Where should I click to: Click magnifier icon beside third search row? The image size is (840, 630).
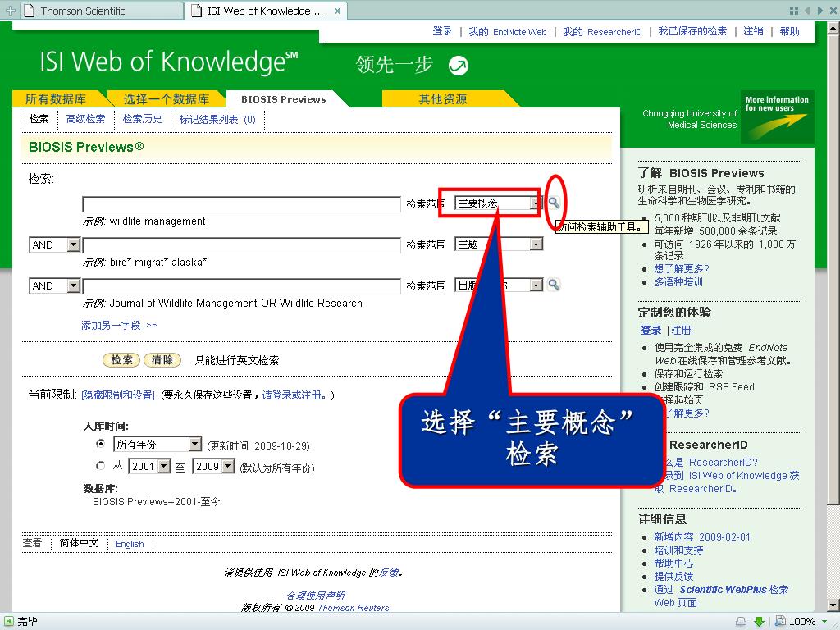point(554,285)
